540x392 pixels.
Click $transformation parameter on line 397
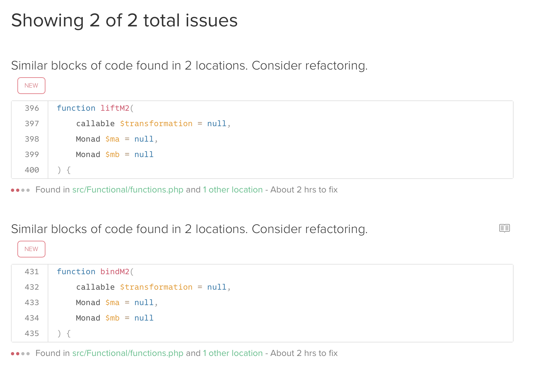pos(156,124)
